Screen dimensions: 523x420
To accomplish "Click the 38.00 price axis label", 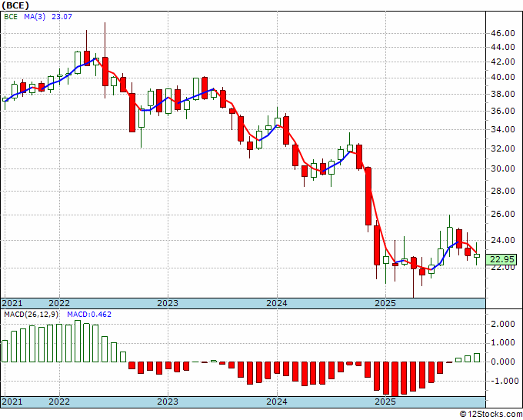I will pyautogui.click(x=503, y=95).
